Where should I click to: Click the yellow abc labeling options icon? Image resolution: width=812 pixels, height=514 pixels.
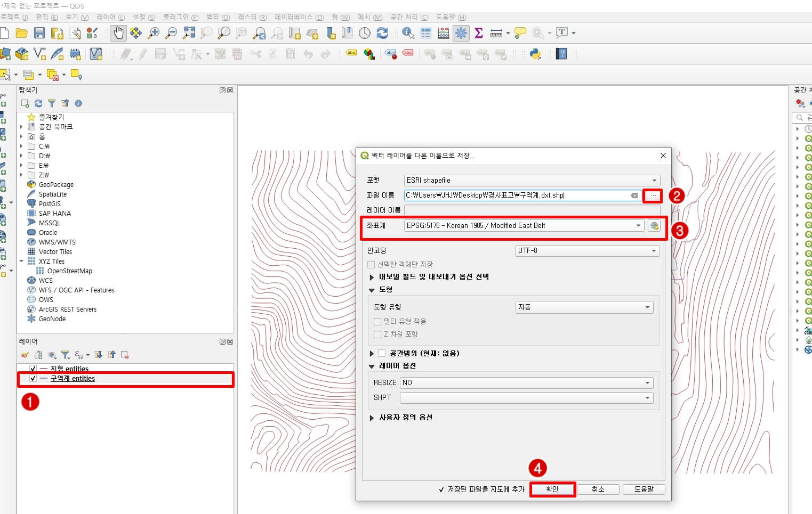351,53
